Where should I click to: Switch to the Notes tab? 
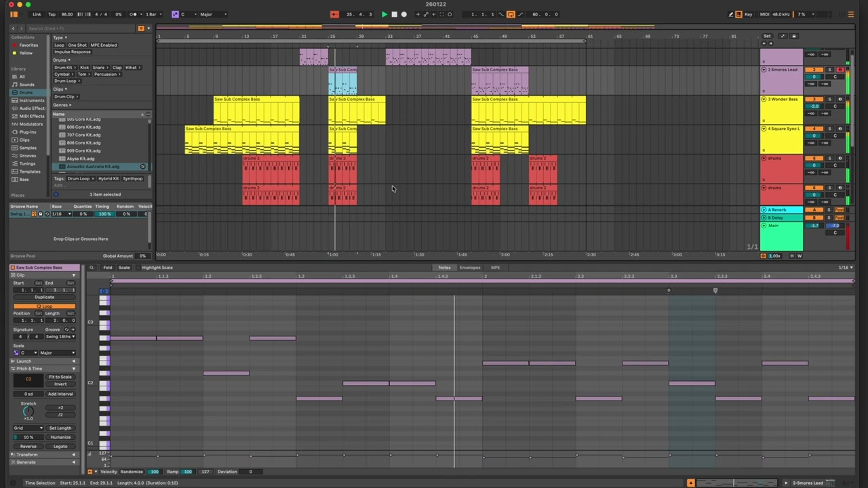coord(444,268)
